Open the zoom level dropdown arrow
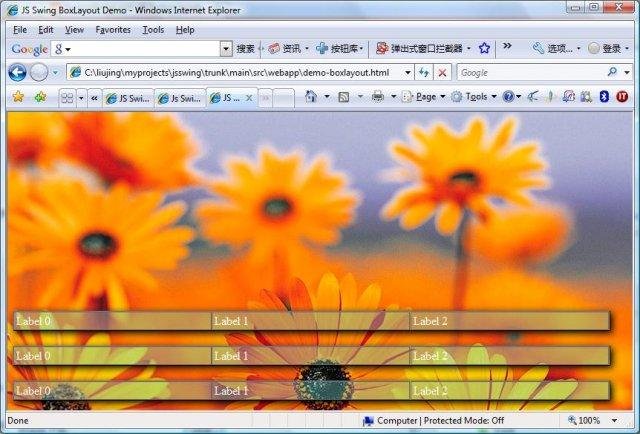 [x=614, y=421]
